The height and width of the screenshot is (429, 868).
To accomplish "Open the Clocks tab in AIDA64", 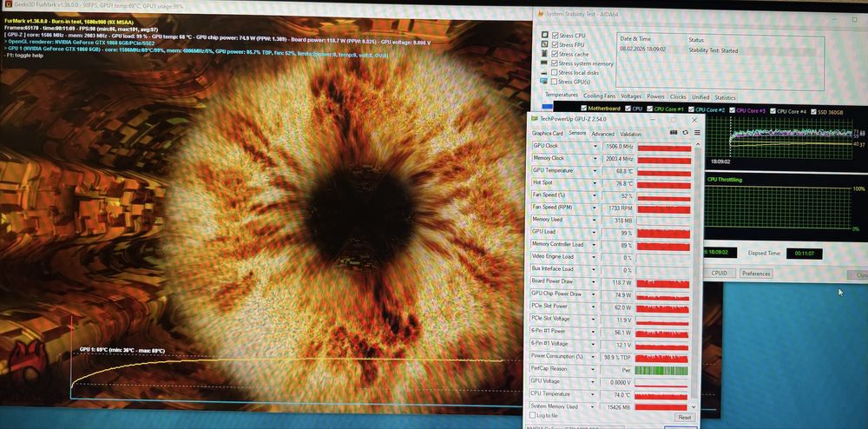I will [x=678, y=97].
